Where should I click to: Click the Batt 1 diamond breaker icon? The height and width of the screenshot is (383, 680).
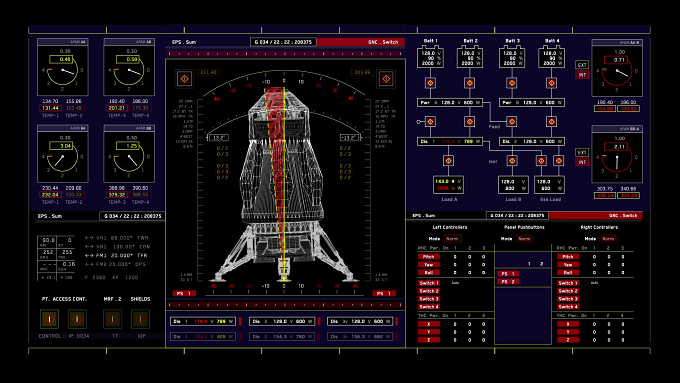430,83
